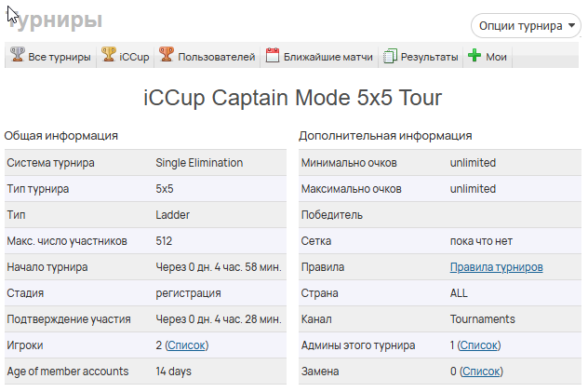
Task: Click the Турниры page heading
Action: [x=54, y=20]
